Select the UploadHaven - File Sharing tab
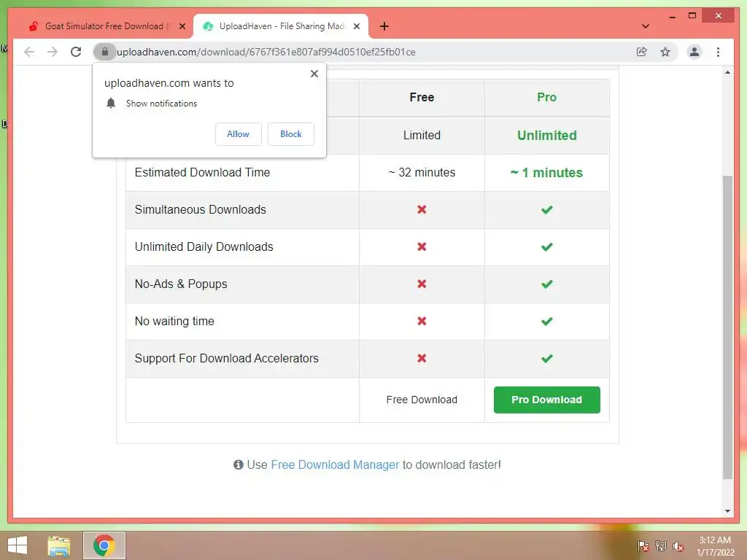747x560 pixels. (x=280, y=26)
